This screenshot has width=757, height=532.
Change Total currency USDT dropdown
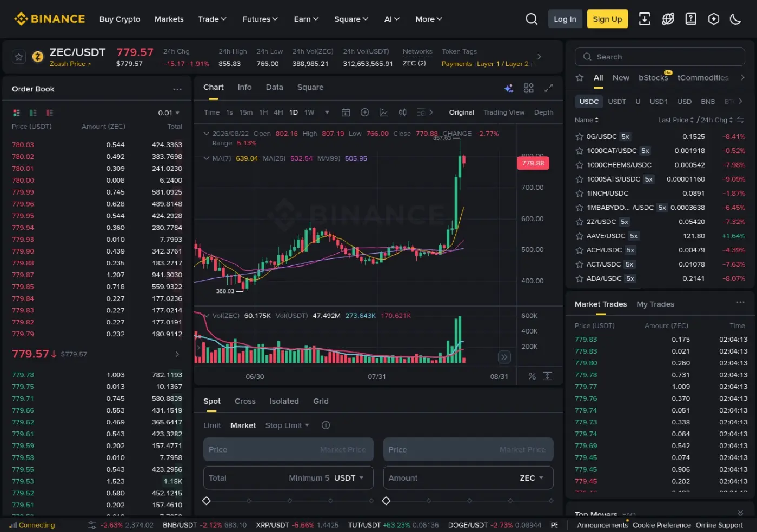[x=349, y=478]
